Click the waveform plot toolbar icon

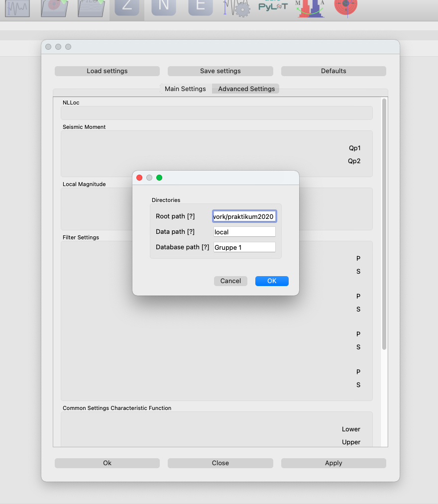click(17, 7)
